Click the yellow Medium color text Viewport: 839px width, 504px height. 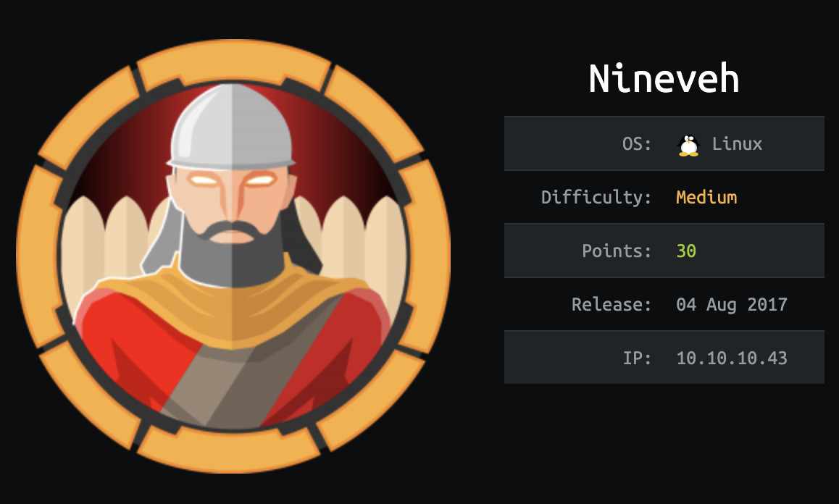tap(706, 198)
